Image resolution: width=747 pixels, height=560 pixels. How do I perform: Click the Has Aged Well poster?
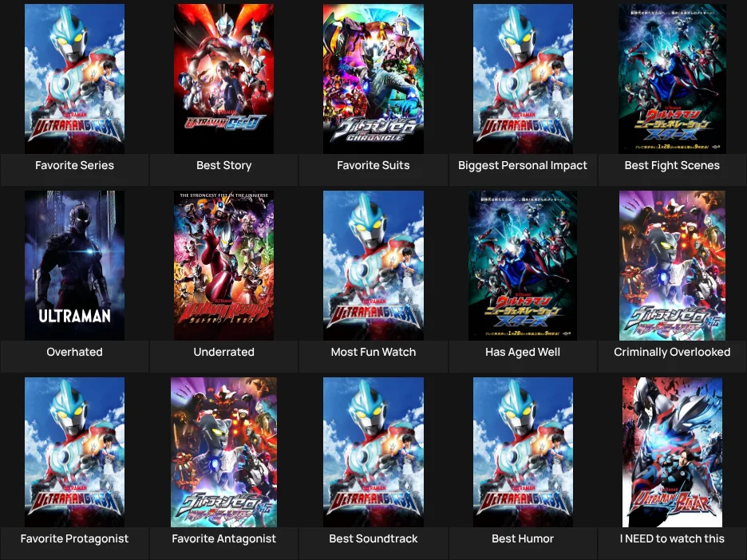coord(523,265)
